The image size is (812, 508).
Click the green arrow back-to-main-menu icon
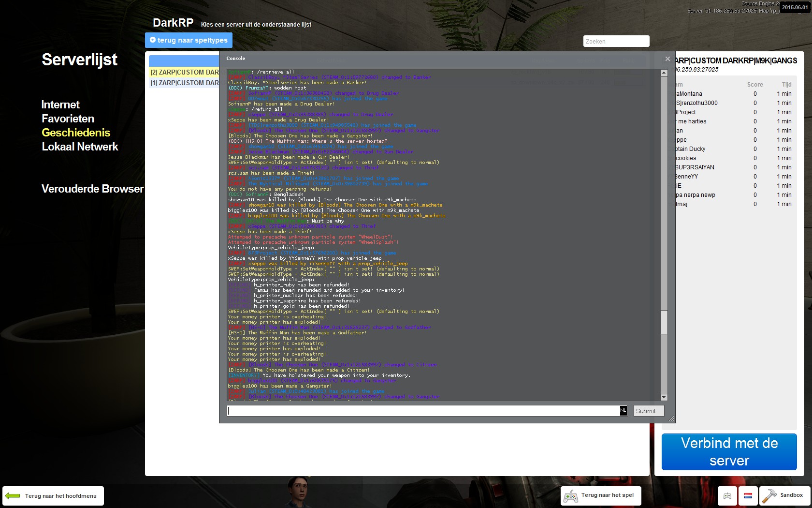pos(13,496)
